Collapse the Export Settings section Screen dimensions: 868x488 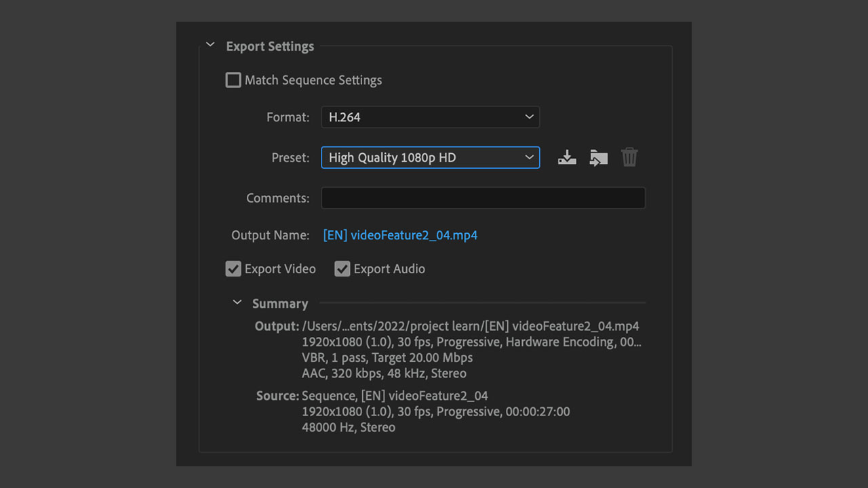(x=210, y=45)
